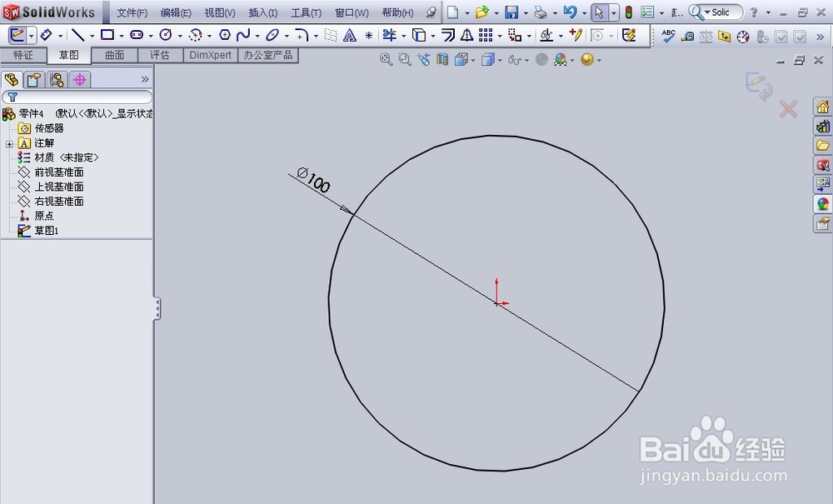
Task: Open the PropertyManager tab
Action: click(x=34, y=80)
